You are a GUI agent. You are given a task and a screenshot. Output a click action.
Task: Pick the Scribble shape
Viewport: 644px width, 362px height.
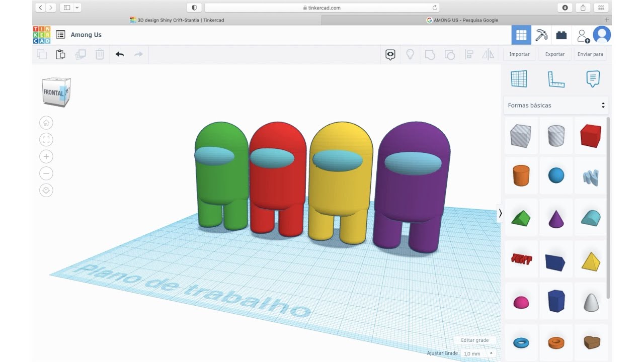(x=591, y=177)
